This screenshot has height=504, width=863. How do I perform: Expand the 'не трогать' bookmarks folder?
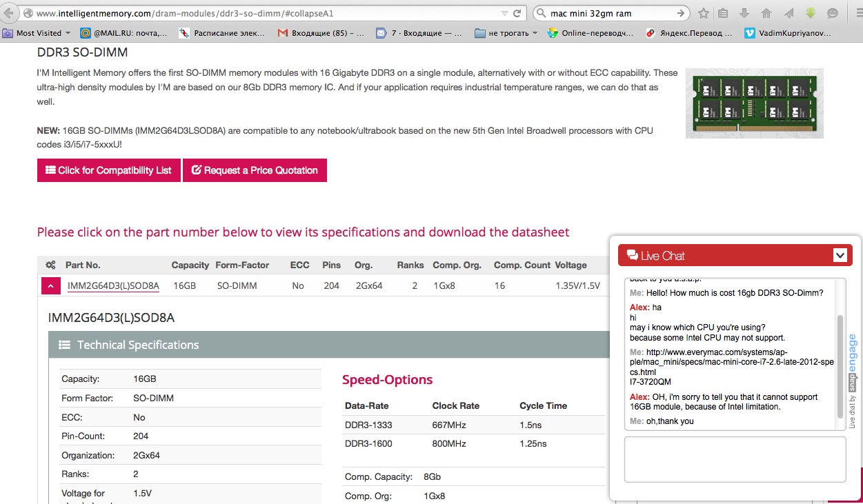point(506,32)
